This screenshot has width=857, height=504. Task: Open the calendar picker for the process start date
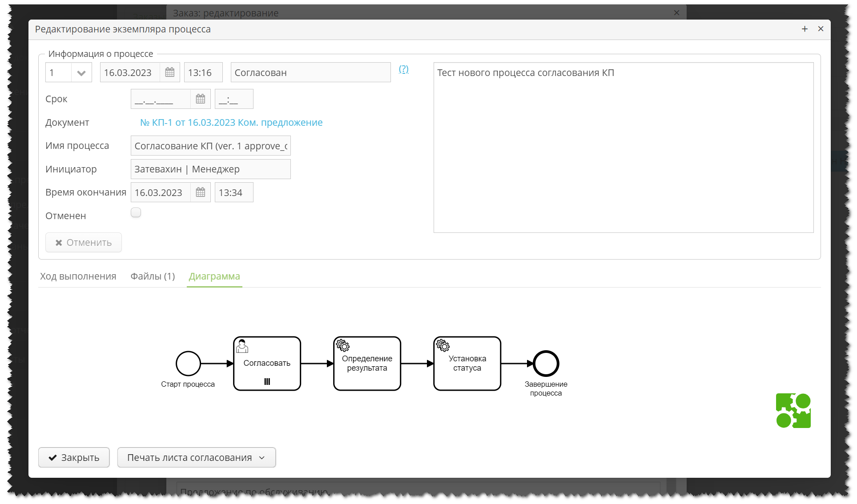169,72
